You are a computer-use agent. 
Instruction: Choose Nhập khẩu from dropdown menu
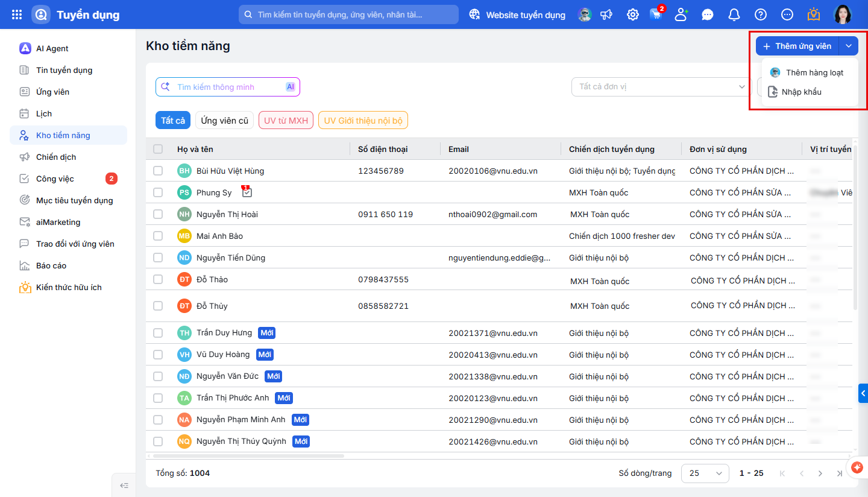[810, 92]
